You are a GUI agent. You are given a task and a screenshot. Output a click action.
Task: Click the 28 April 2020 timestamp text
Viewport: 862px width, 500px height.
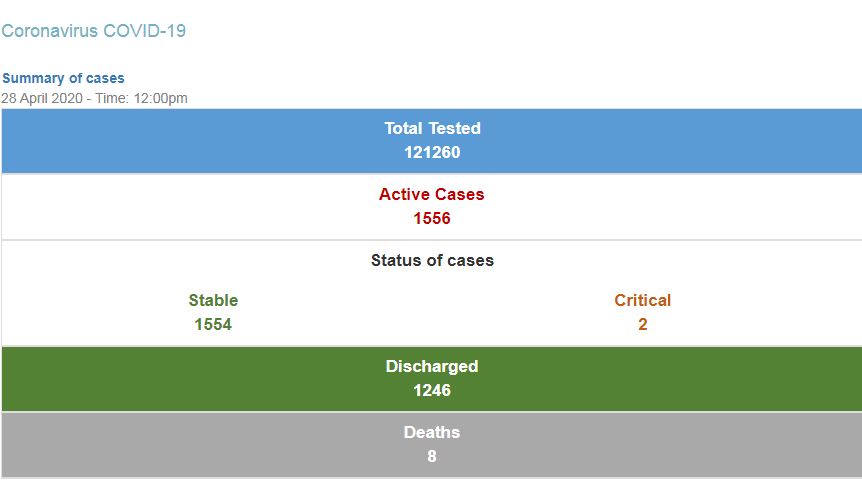pyautogui.click(x=94, y=98)
